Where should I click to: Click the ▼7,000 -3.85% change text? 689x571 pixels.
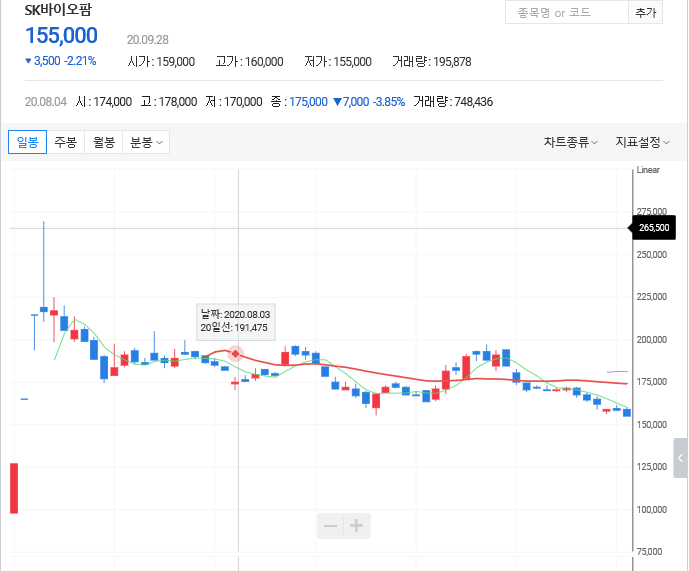coord(369,102)
